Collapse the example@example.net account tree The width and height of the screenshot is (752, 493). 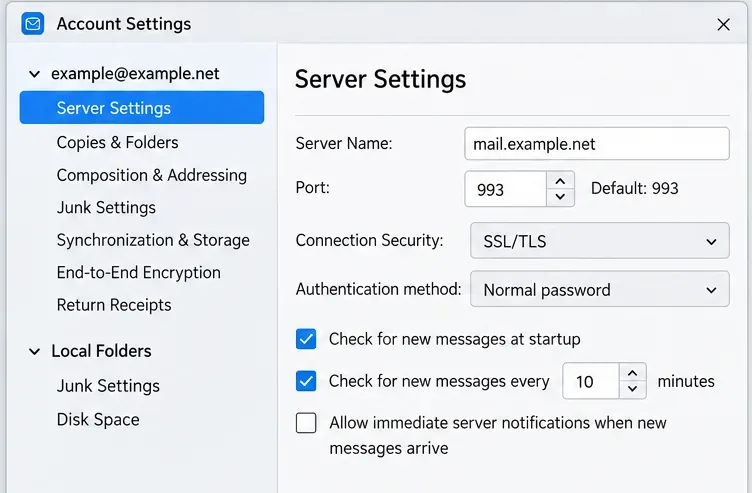35,74
